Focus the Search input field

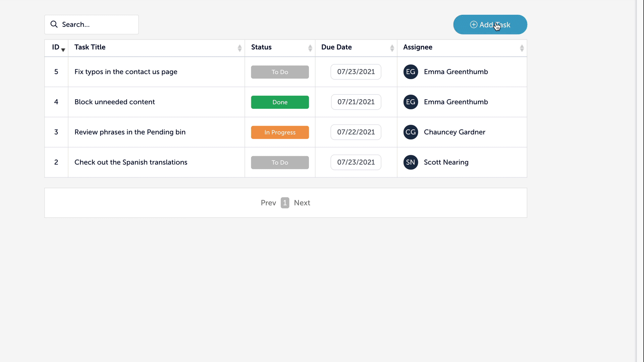tap(97, 24)
